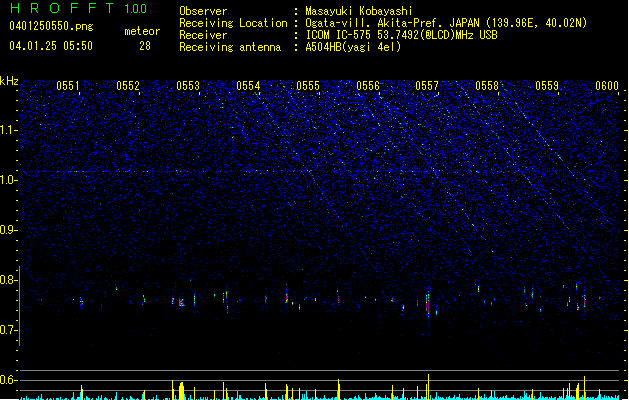Select the file name 0401250550.png
The height and width of the screenshot is (400, 629).
click(x=51, y=26)
